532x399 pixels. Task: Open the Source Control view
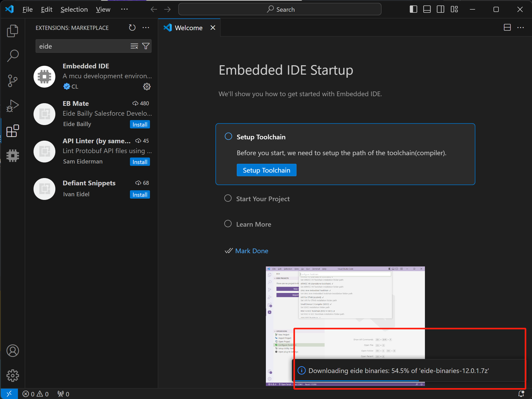[x=12, y=81]
